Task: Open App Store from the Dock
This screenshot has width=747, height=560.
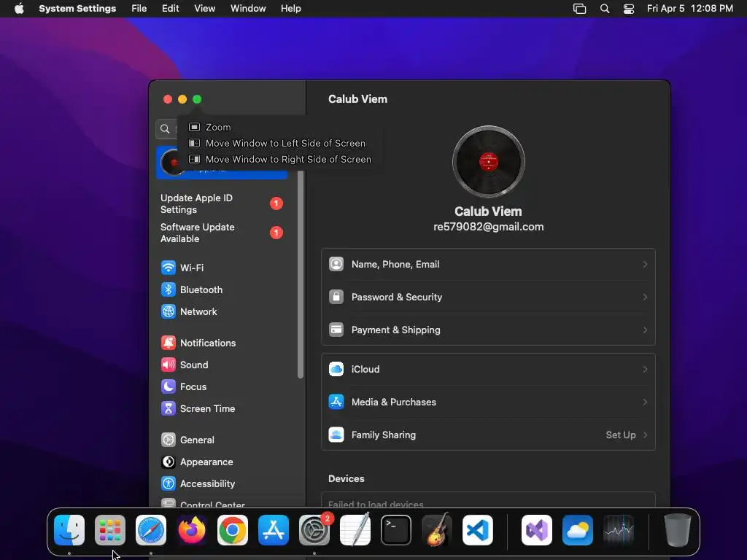Action: (x=274, y=530)
